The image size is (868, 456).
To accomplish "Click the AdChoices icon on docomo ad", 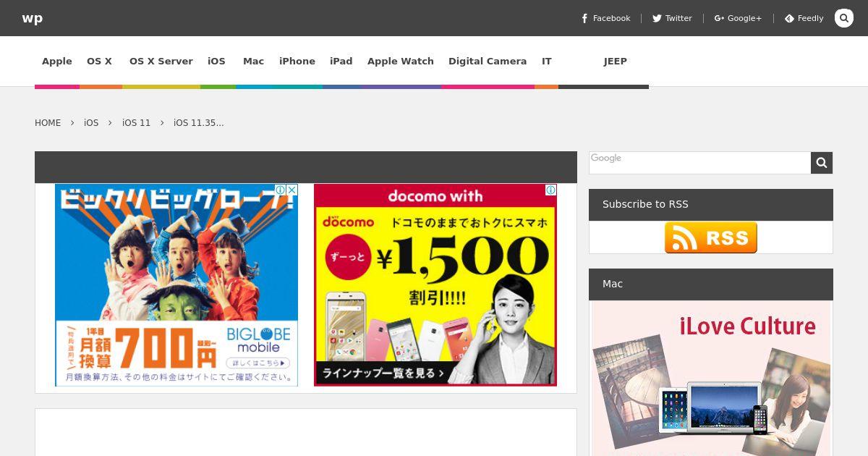I will coord(550,190).
